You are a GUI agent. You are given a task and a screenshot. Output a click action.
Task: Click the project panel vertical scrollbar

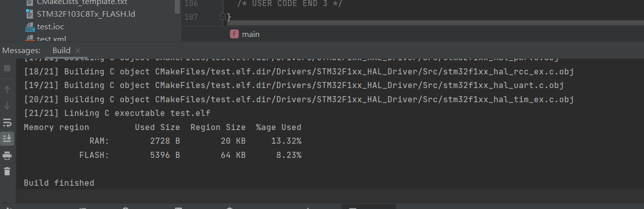point(177,6)
